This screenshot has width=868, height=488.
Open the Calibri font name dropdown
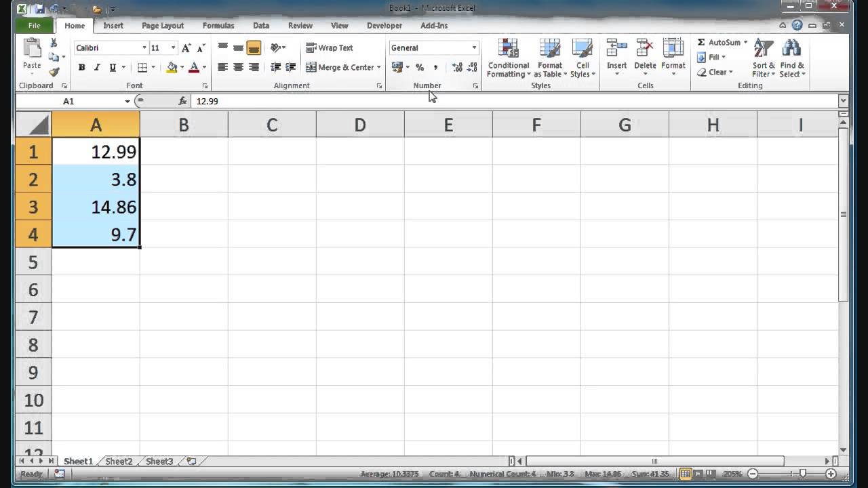click(x=144, y=48)
